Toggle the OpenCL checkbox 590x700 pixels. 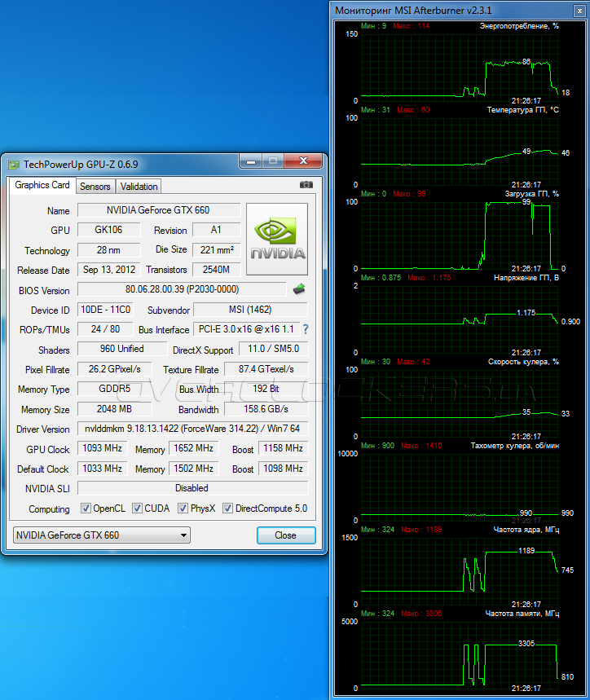pyautogui.click(x=86, y=508)
